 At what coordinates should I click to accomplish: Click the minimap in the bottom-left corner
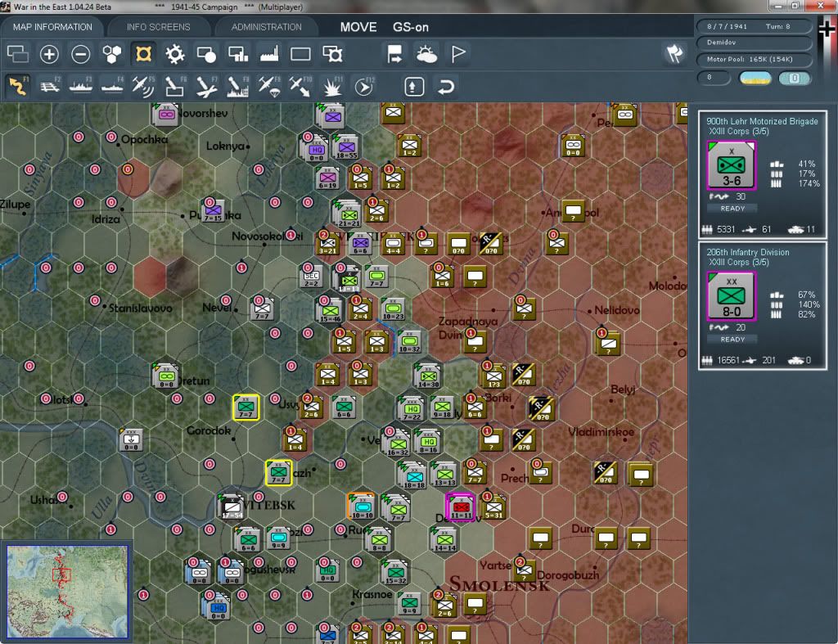pos(67,591)
